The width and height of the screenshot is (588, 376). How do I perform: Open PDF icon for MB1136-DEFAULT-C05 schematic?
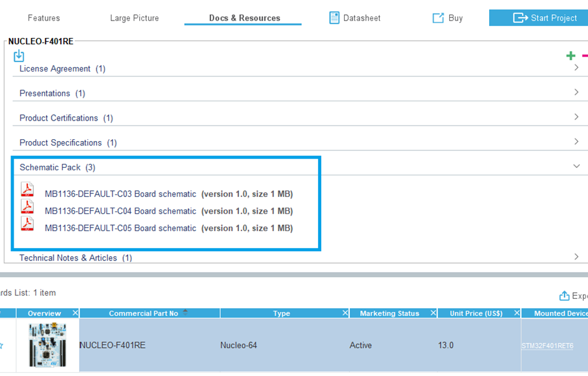tap(27, 224)
